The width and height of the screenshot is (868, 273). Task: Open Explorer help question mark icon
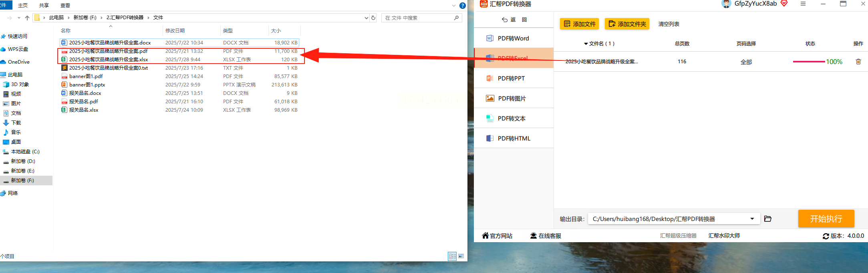(x=463, y=6)
